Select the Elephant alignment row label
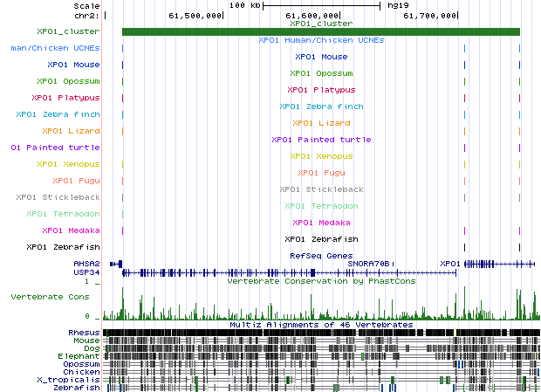This screenshot has height=392, width=541. click(79, 356)
